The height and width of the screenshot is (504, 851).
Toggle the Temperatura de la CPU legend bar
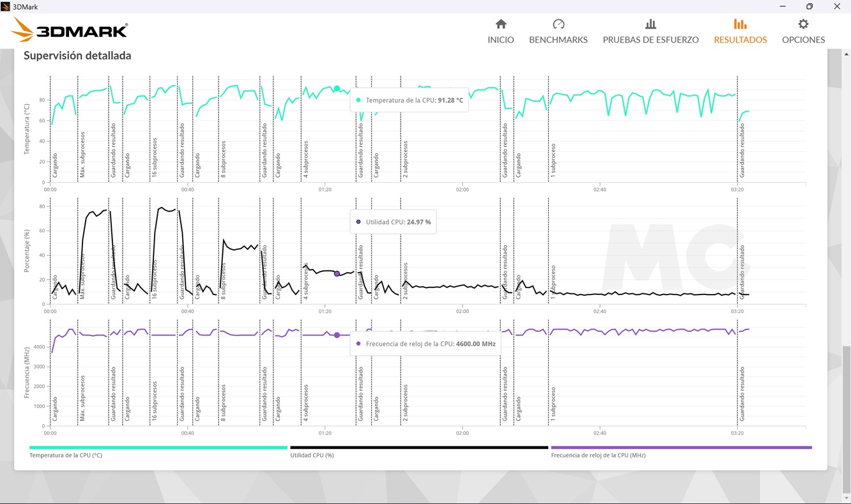tap(158, 448)
